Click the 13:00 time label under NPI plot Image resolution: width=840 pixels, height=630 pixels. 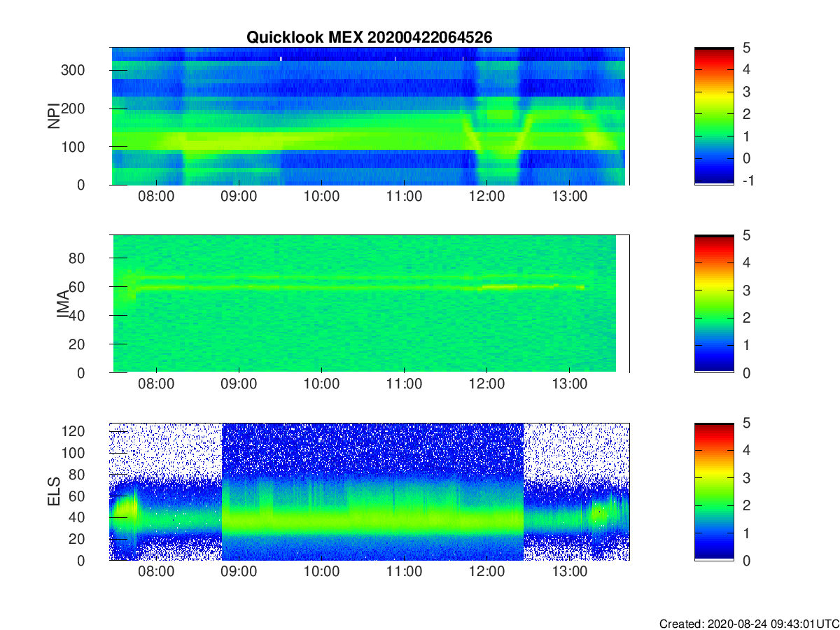pos(569,197)
